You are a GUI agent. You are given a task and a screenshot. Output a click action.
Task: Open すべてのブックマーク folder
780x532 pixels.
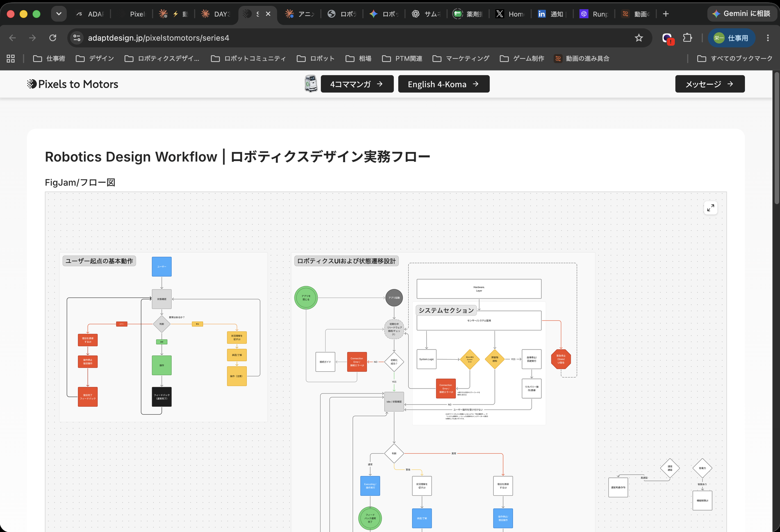tap(735, 59)
